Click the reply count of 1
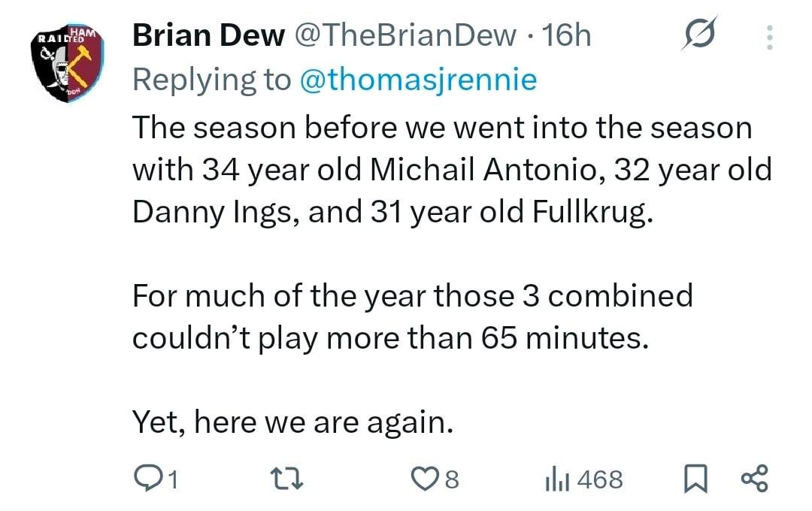Screen dimensions: 812x511 [x=172, y=479]
